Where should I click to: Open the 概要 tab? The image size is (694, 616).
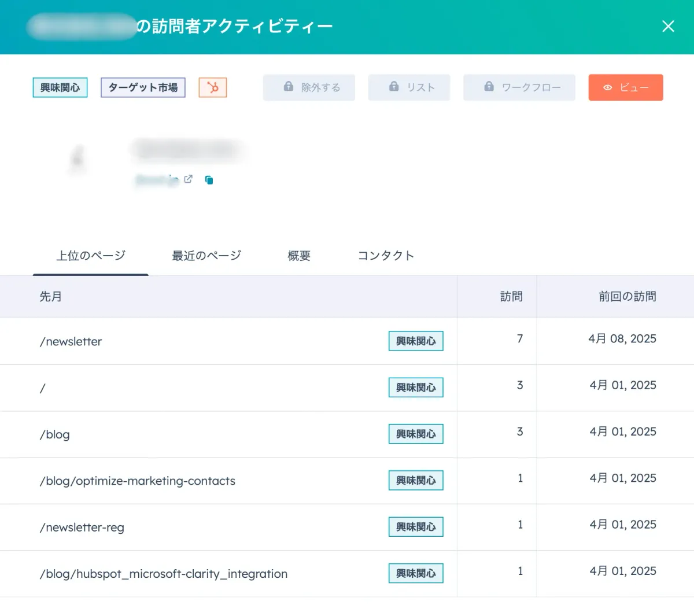pos(299,256)
